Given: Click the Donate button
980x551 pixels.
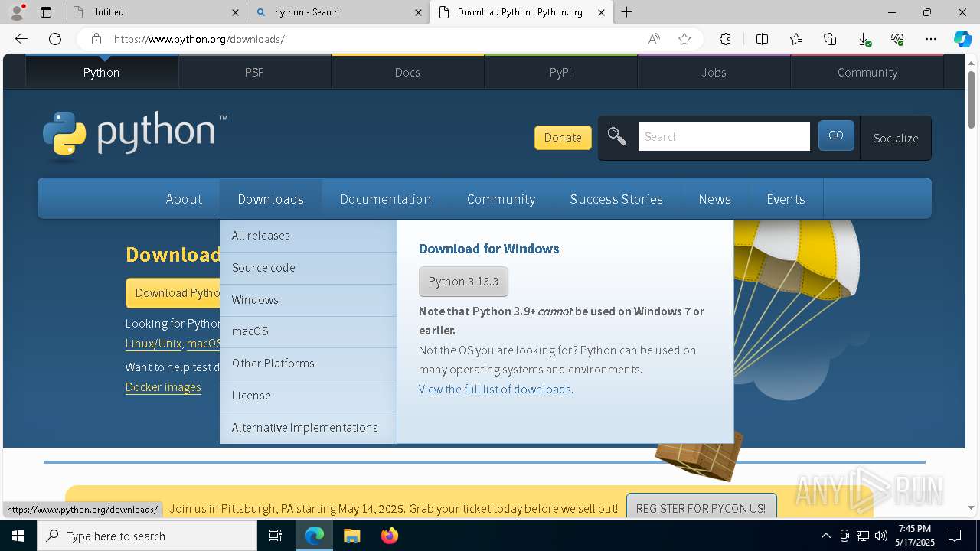Looking at the screenshot, I should pyautogui.click(x=563, y=138).
